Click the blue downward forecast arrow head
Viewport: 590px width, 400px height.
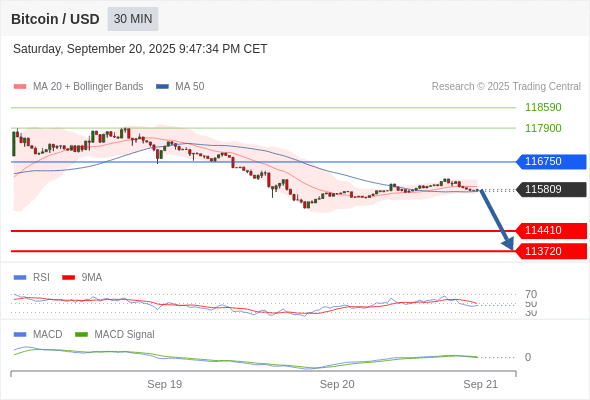(x=509, y=244)
